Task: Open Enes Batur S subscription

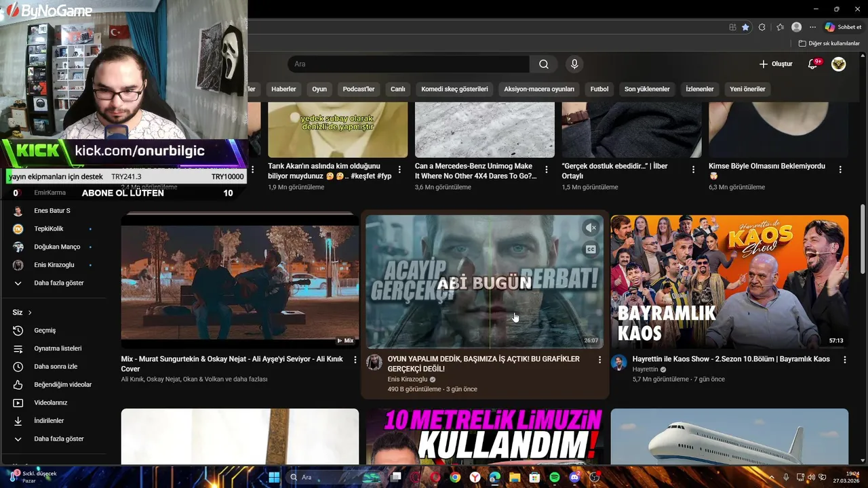Action: coord(53,211)
